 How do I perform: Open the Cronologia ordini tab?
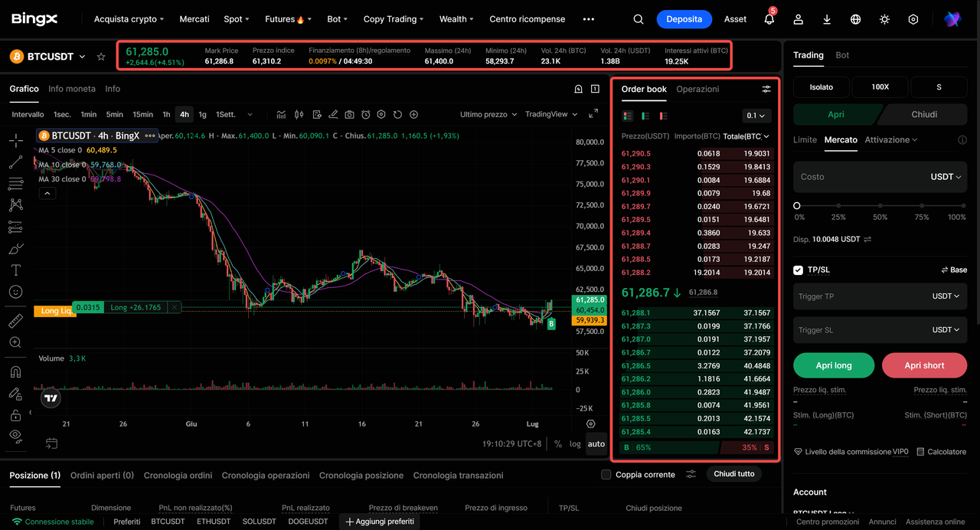178,476
